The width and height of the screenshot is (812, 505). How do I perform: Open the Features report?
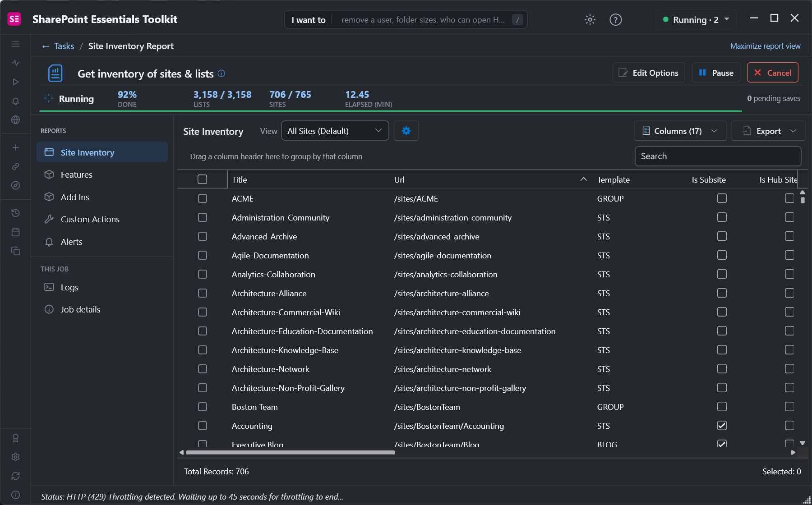click(102, 174)
